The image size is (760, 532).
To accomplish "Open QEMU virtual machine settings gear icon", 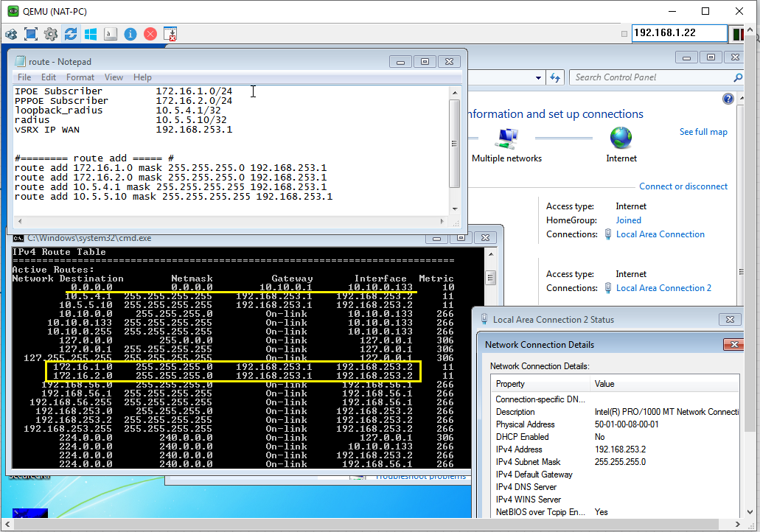I will [x=50, y=34].
